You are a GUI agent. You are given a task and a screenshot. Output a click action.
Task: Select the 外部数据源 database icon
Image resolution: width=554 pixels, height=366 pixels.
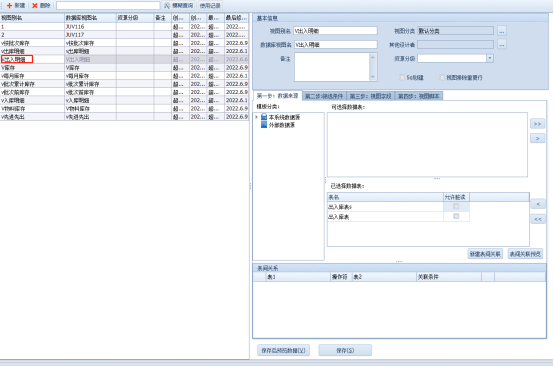(x=264, y=125)
